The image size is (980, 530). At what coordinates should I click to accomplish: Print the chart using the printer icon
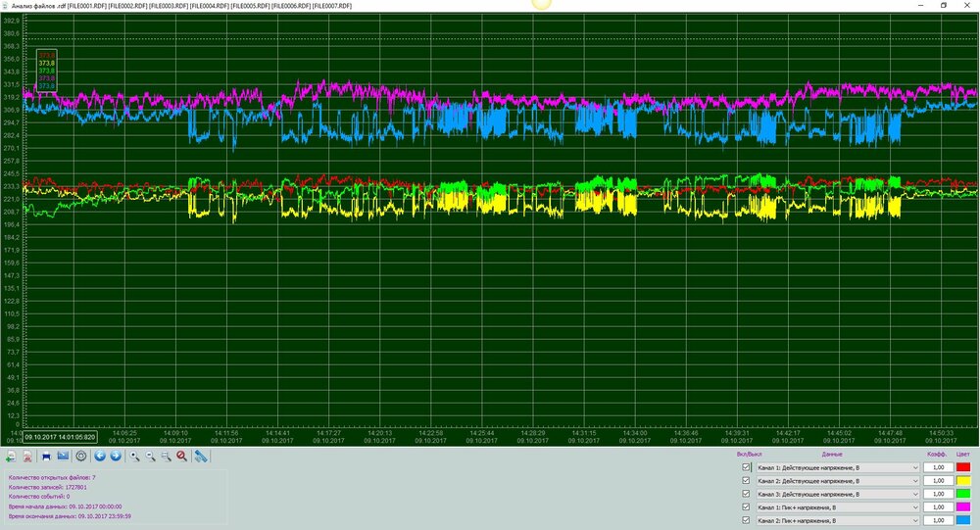tap(46, 456)
